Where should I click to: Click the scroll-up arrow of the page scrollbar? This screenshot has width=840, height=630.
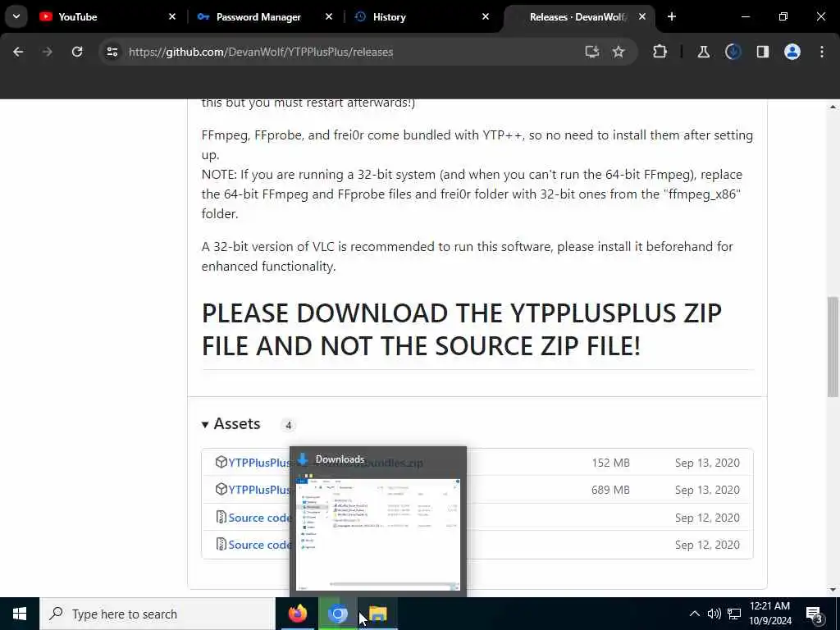(833, 107)
